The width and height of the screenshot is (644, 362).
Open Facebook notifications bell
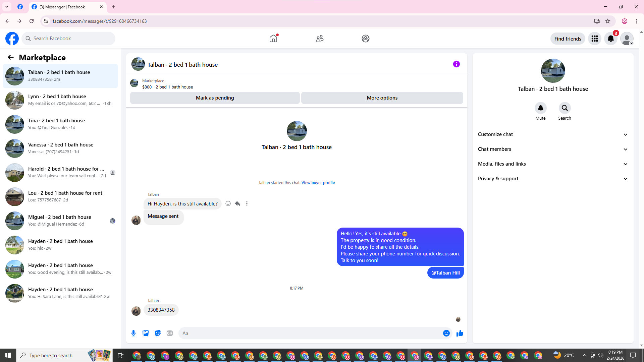pos(610,39)
